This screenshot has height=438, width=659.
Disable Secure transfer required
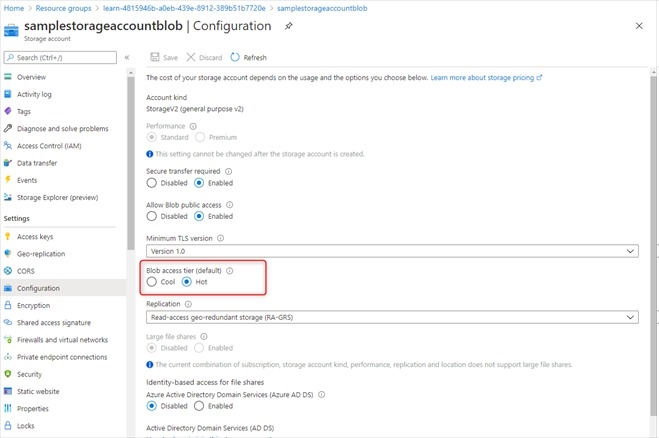click(152, 183)
